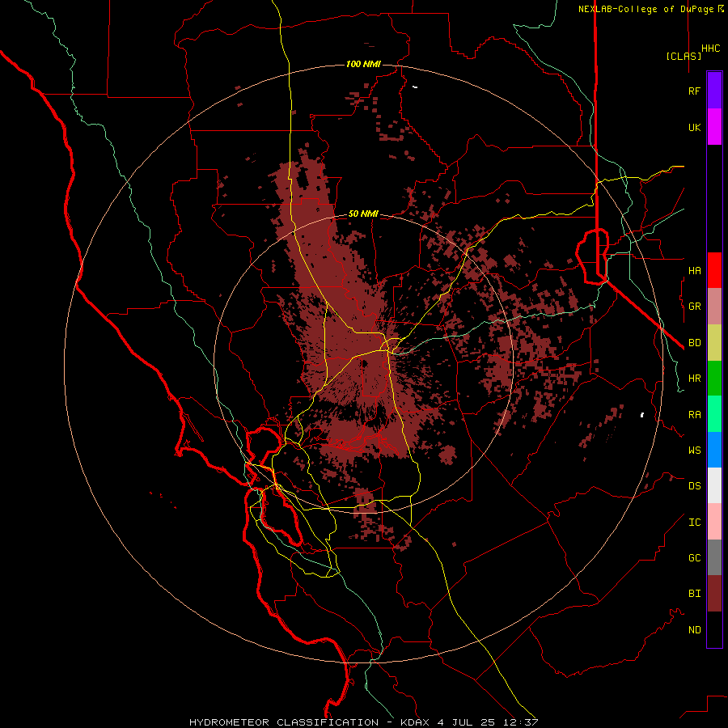This screenshot has height=728, width=728.
Task: Pick the BD yellow legend swatch
Action: (x=714, y=343)
